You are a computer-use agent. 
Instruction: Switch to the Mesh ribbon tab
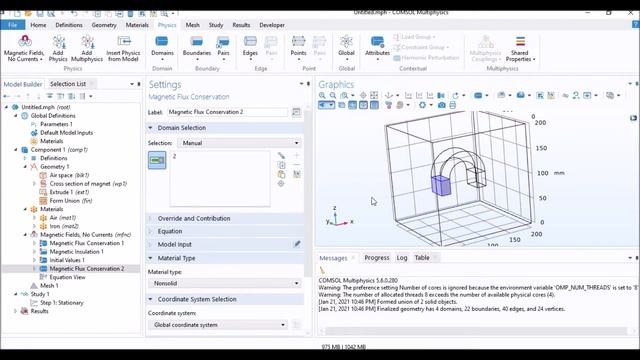193,25
